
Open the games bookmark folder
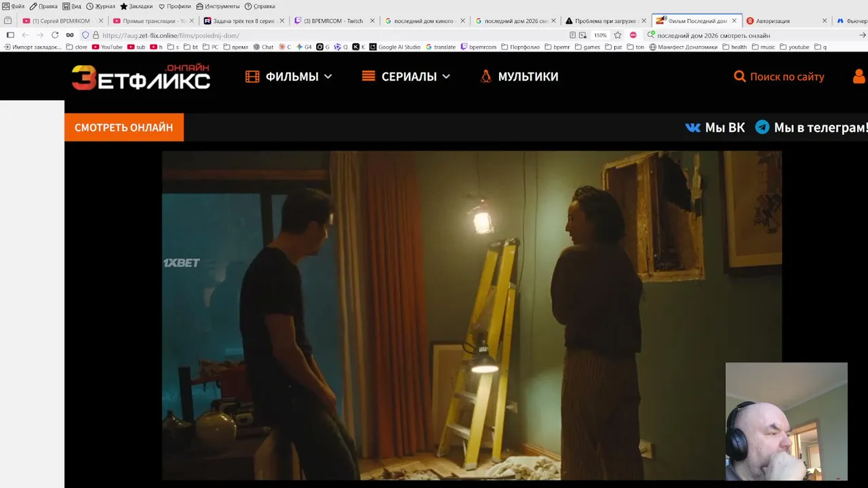click(x=587, y=47)
